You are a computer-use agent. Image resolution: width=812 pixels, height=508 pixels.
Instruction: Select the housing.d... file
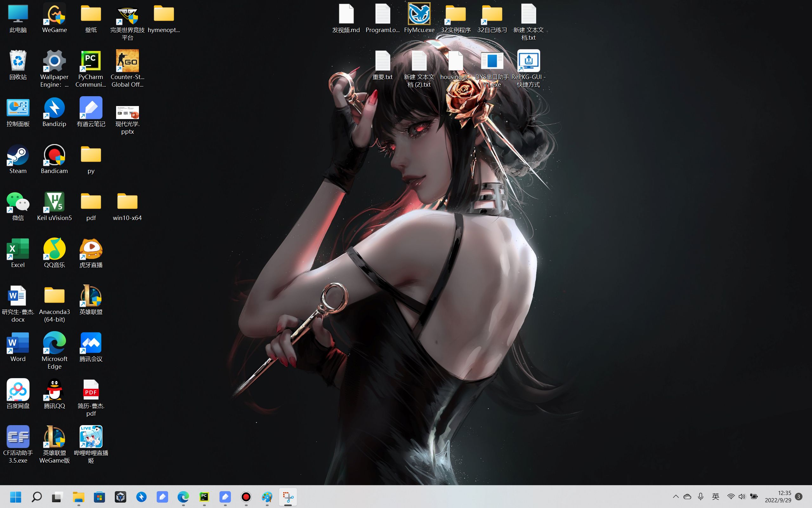(456, 65)
